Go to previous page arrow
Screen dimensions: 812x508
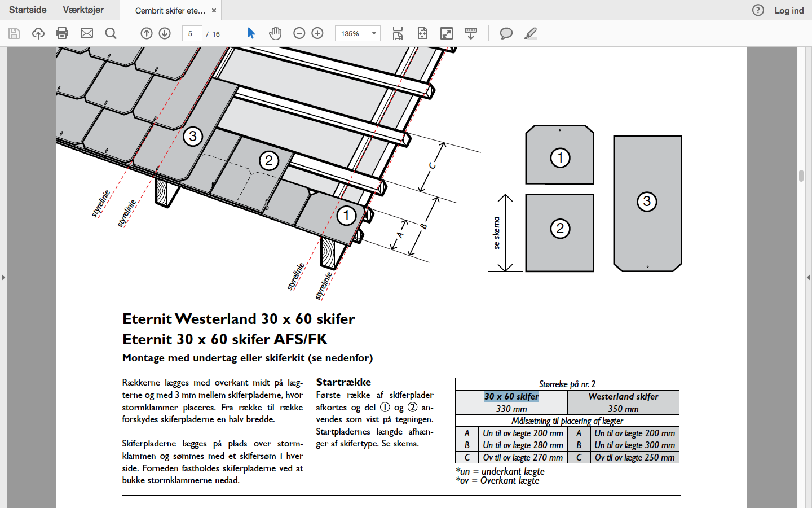pos(147,33)
